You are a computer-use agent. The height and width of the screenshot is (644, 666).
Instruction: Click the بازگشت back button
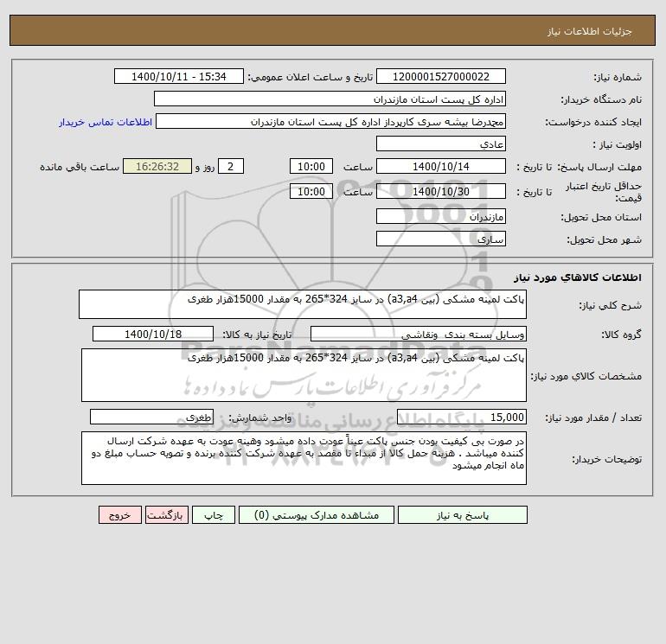[166, 515]
